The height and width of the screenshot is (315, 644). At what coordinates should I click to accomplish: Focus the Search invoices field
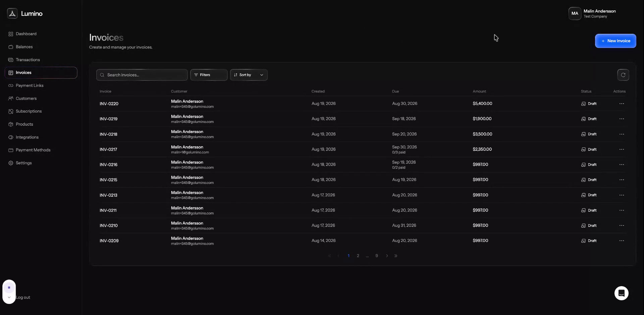(x=142, y=75)
